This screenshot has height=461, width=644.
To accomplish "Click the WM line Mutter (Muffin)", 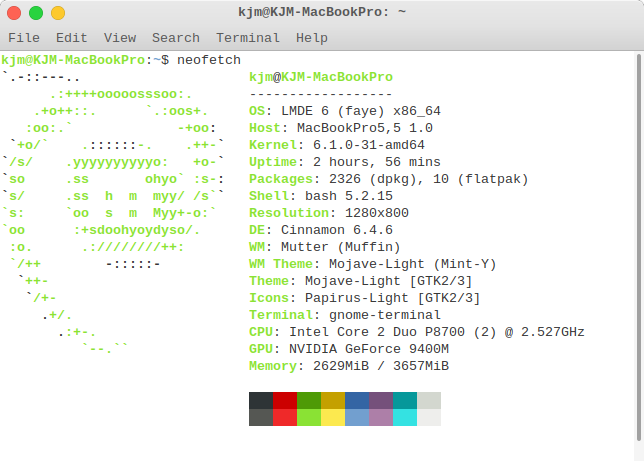I will (324, 247).
